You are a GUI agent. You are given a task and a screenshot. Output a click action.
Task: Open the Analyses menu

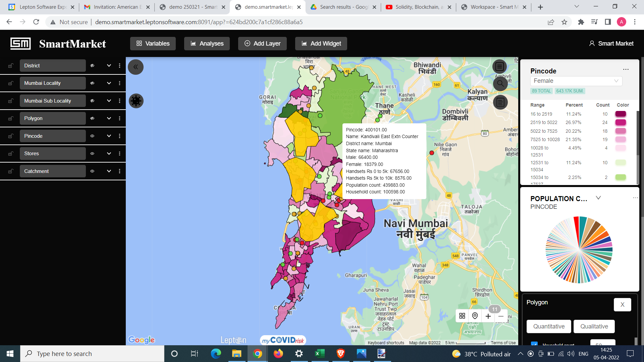(x=207, y=44)
